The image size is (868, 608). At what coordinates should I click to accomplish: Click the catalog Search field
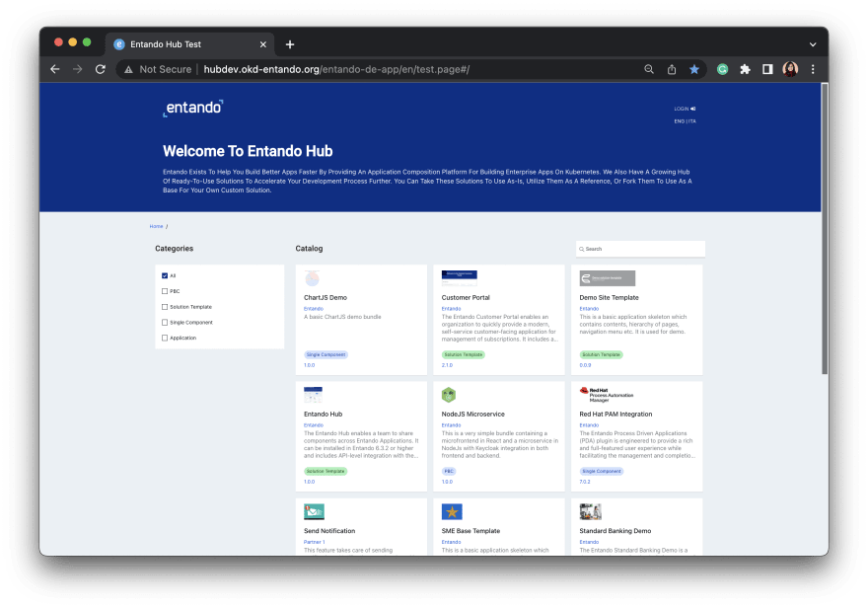coord(640,249)
